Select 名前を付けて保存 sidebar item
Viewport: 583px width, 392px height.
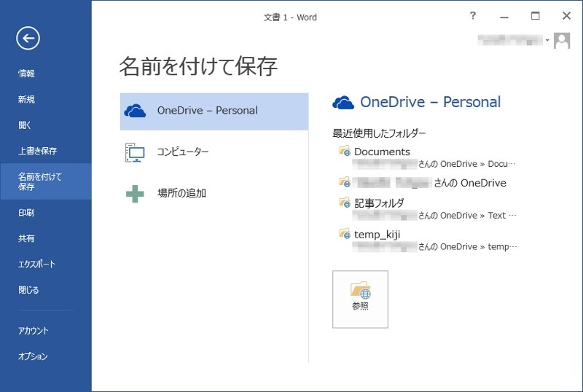[46, 181]
